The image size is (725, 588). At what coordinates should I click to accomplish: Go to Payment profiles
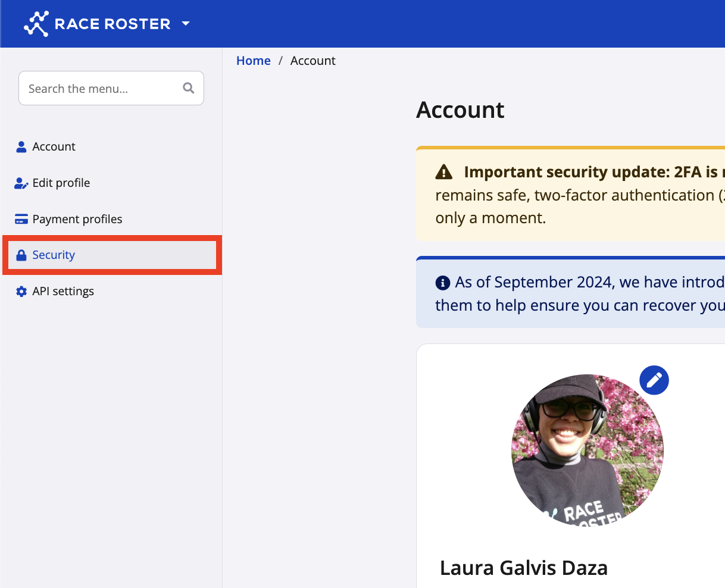point(77,220)
